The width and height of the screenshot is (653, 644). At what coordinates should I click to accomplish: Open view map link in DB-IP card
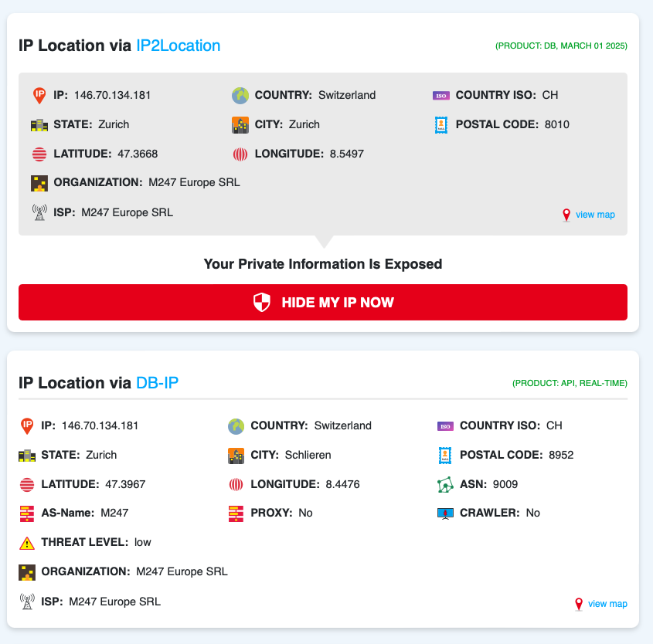[x=607, y=604]
